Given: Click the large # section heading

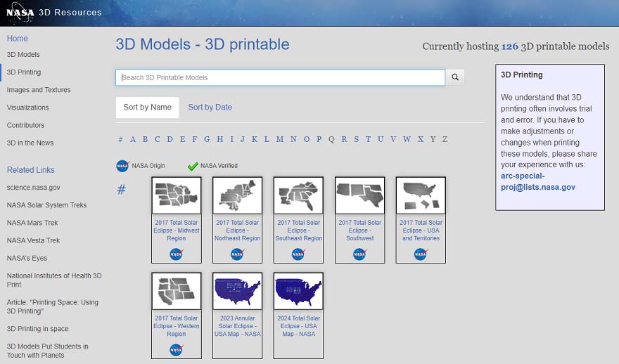Looking at the screenshot, I should tap(122, 190).
